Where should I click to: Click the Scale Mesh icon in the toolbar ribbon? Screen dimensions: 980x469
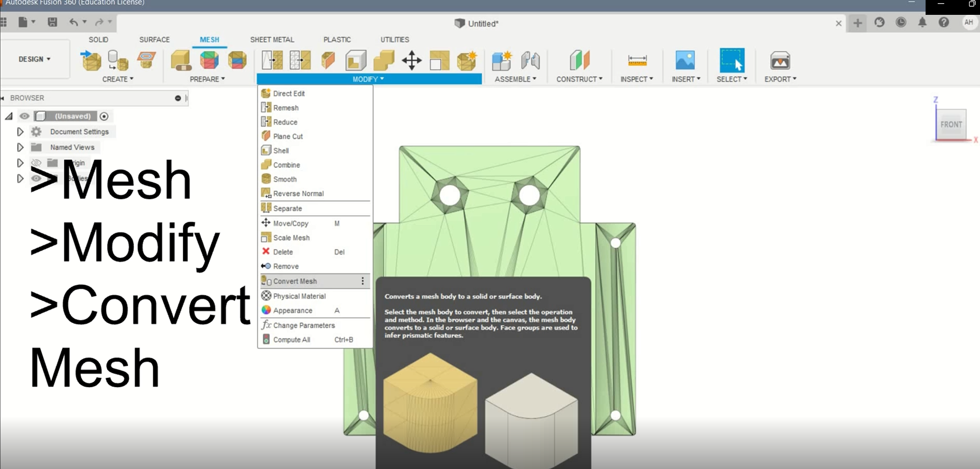(439, 60)
